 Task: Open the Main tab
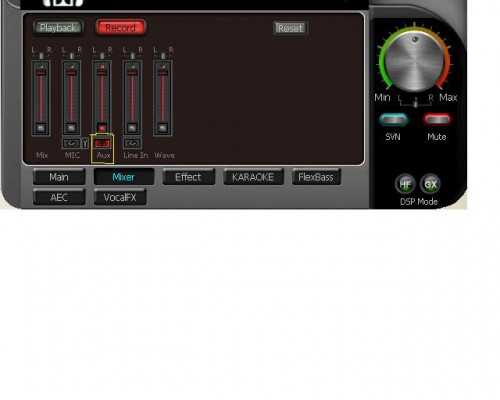(x=59, y=177)
